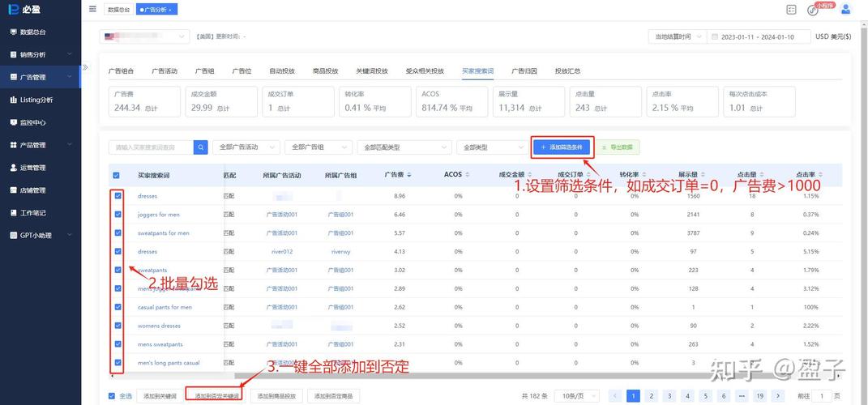This screenshot has width=868, height=405.
Task: Click the hamburger menu collapse icon
Action: point(92,9)
